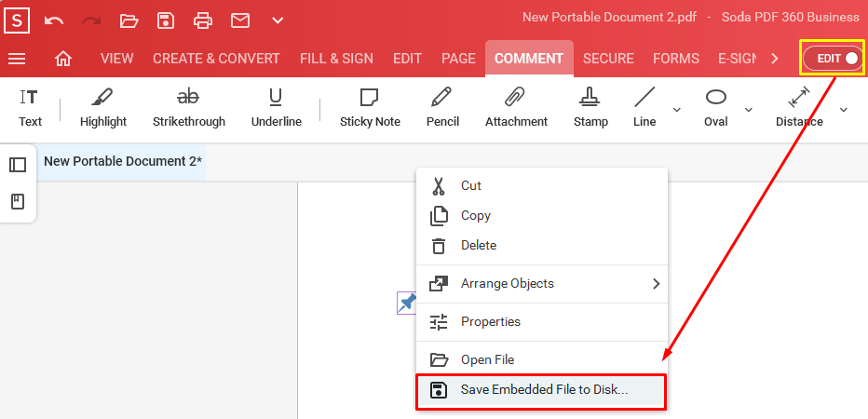
Task: Switch to the VIEW tab
Action: click(x=116, y=59)
